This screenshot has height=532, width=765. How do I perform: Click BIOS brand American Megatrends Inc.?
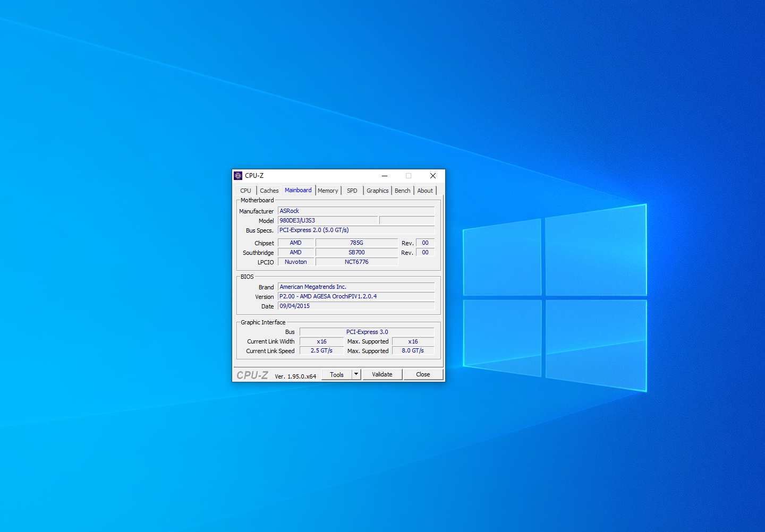pos(356,287)
